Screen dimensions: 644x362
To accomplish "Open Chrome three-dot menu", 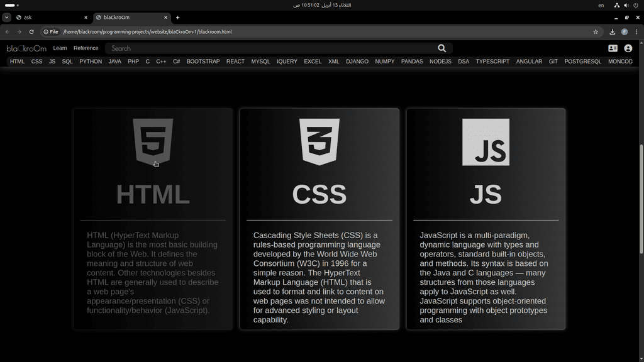I will [x=636, y=31].
